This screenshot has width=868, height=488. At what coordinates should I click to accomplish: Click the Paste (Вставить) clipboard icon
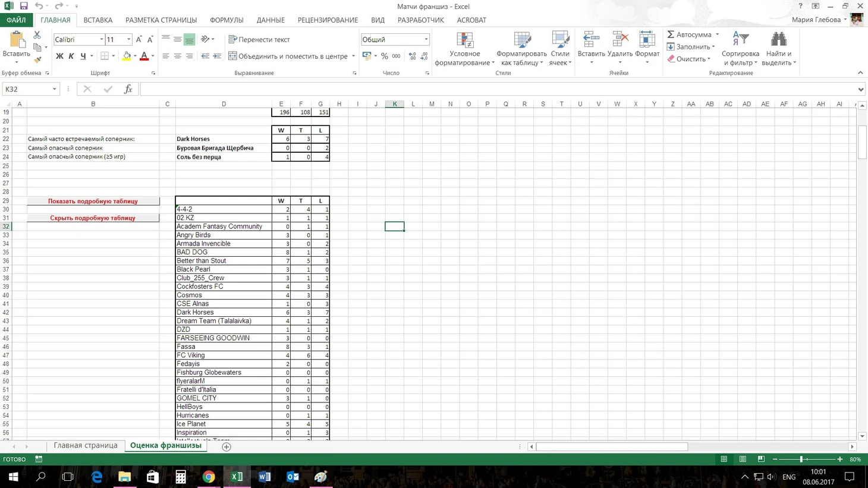tap(17, 40)
